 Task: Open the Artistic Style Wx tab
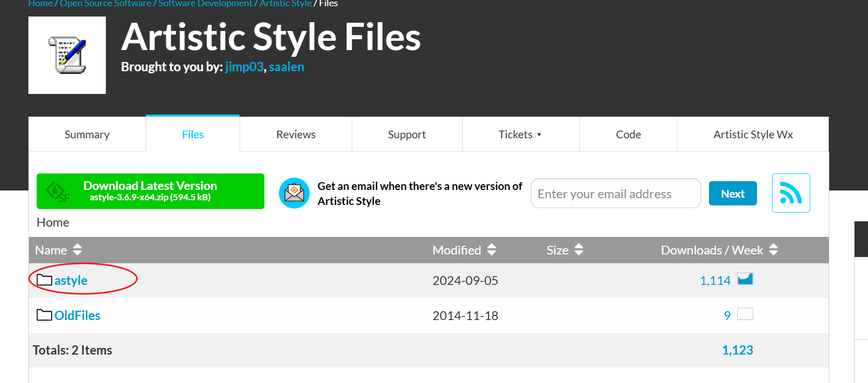(x=753, y=134)
